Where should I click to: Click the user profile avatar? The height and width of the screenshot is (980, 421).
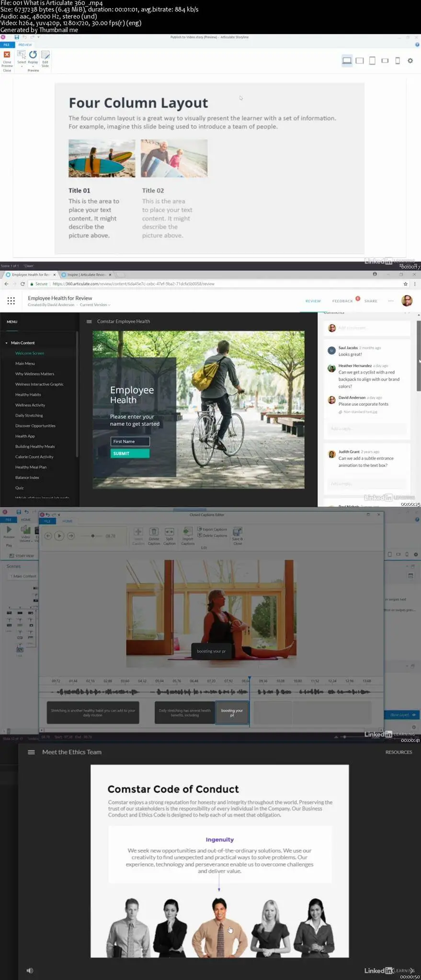(x=407, y=301)
